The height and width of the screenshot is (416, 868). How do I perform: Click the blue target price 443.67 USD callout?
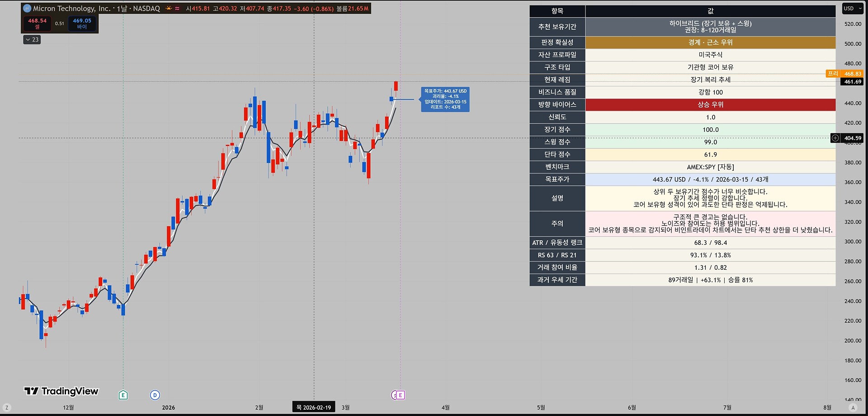(445, 99)
